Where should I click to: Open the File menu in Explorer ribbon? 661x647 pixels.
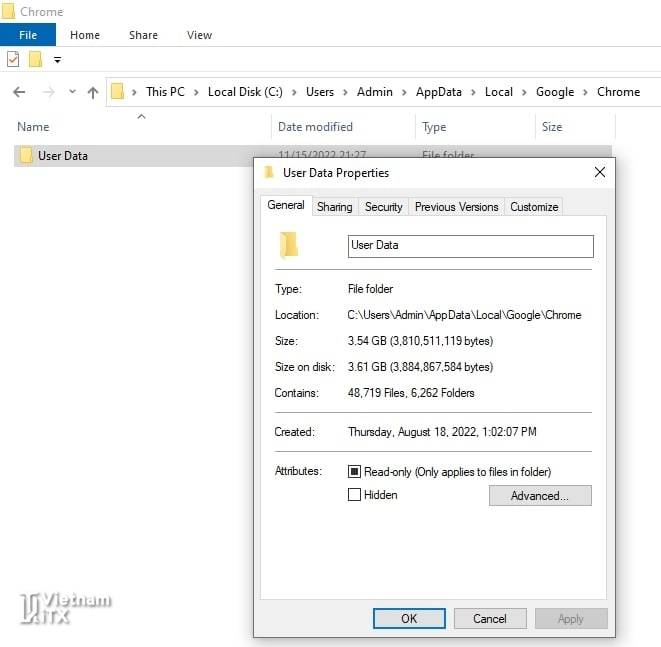pos(28,35)
